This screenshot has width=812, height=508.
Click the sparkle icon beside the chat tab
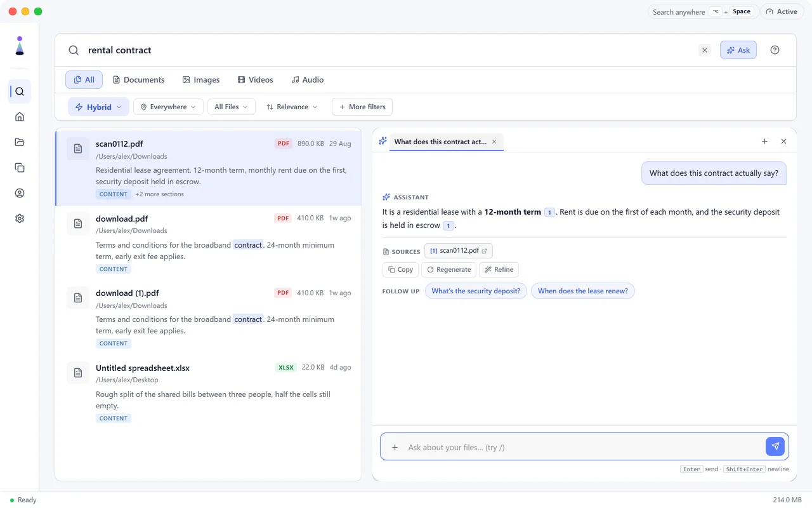tap(383, 141)
